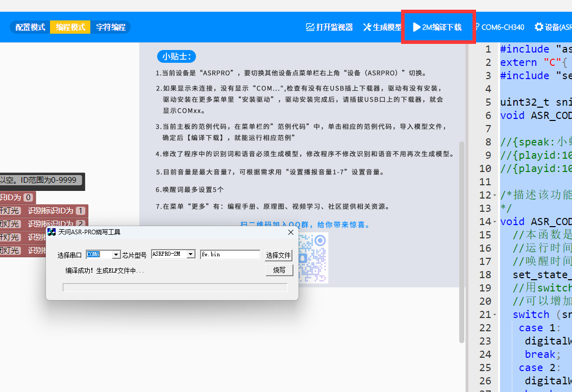This screenshot has width=572, height=392.
Task: Open device settings gear icon
Action: pyautogui.click(x=539, y=27)
